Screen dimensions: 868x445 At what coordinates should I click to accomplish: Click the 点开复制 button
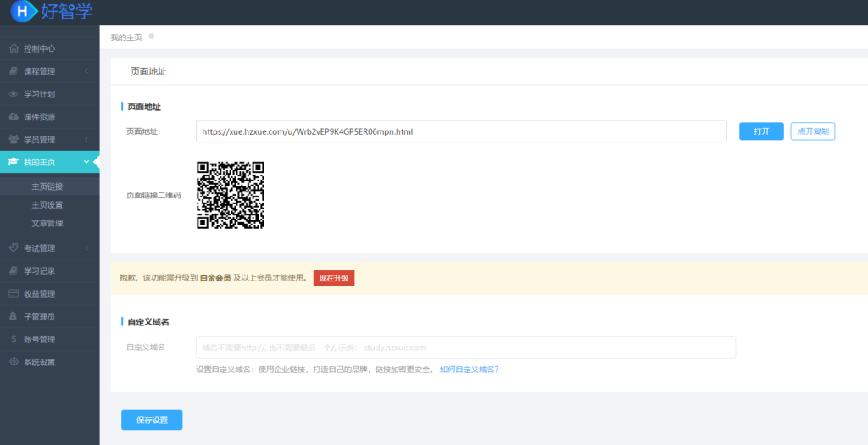(813, 131)
